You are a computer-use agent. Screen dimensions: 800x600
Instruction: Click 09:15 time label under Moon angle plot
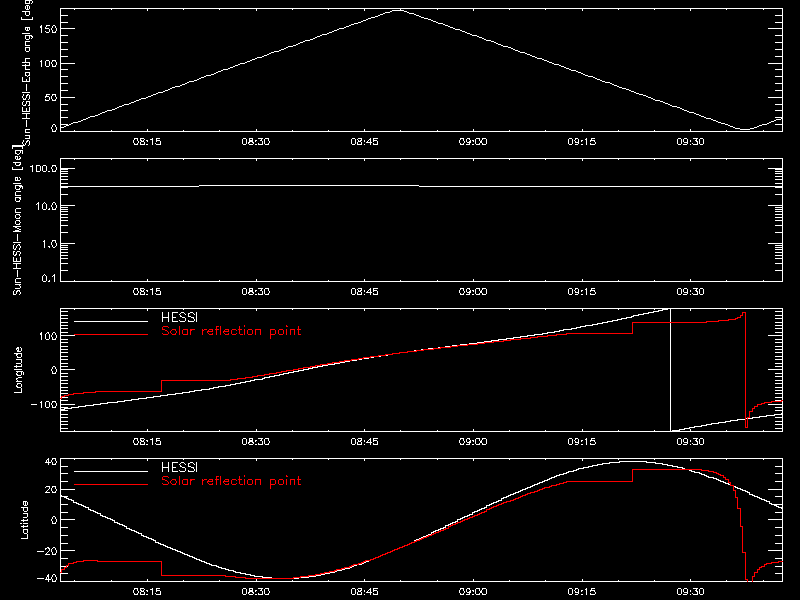(582, 292)
